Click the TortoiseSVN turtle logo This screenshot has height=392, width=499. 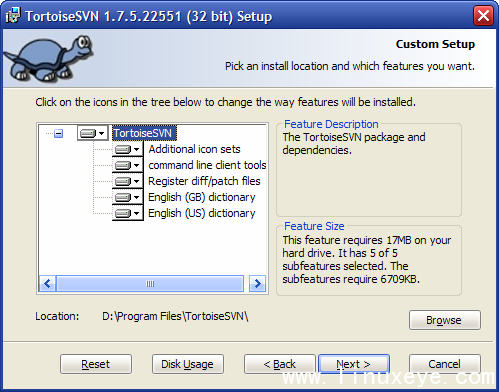49,58
